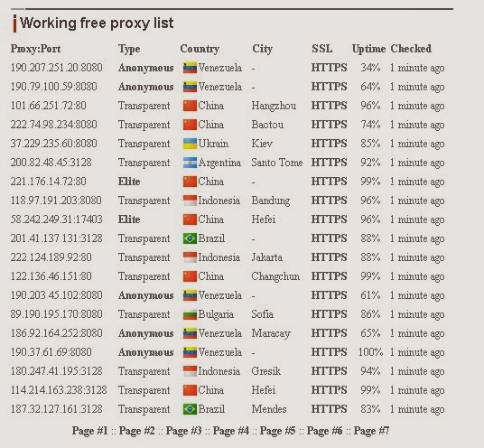Select proxy 101.66.251.72:80 entry
Image resolution: width=484 pixels, height=448 pixels.
[49, 106]
